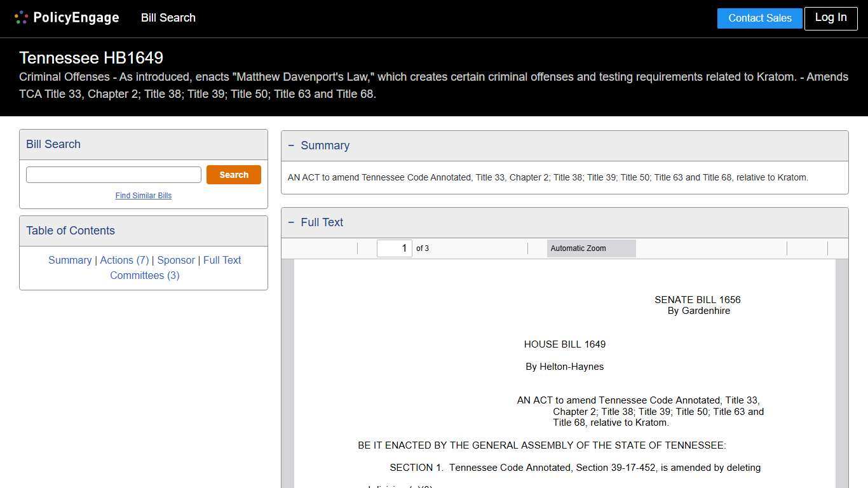View the bill Sponsor link
This screenshot has height=488, width=868.
coord(176,260)
